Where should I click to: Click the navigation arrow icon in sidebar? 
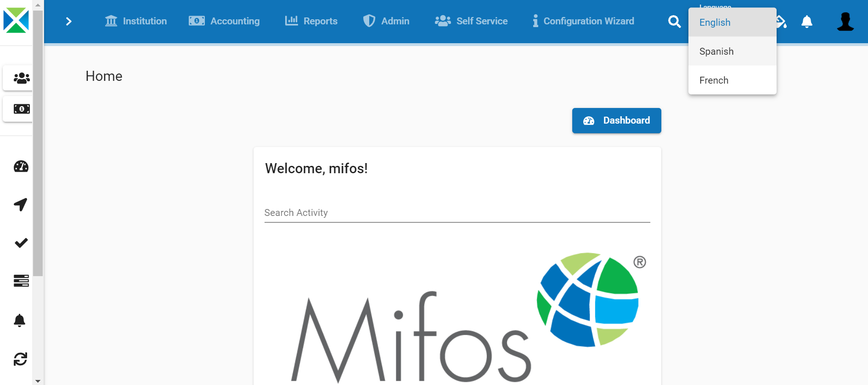[x=21, y=204]
